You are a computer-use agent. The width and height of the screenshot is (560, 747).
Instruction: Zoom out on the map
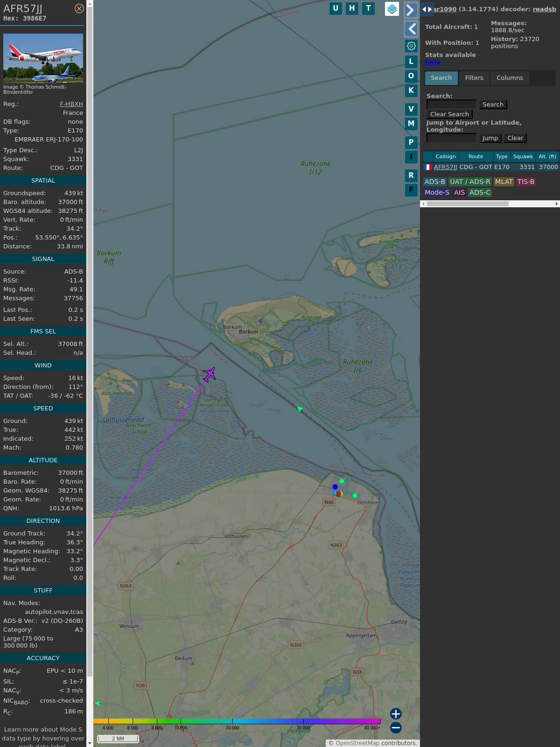(x=396, y=727)
